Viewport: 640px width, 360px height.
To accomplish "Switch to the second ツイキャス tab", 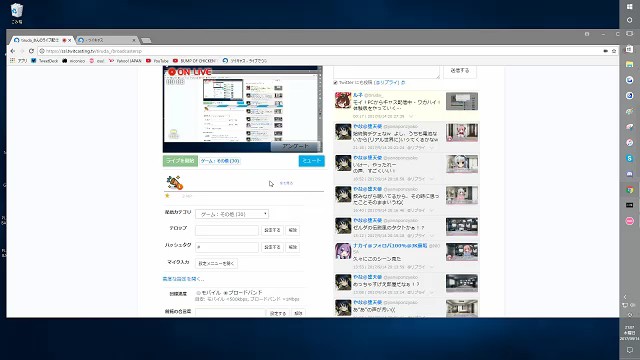I will 106,40.
